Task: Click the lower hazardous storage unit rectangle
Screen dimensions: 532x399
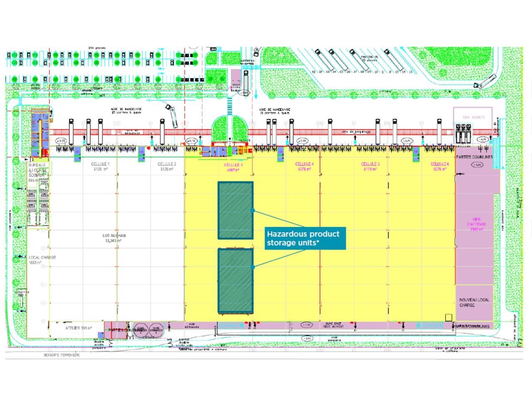Action: tap(235, 281)
